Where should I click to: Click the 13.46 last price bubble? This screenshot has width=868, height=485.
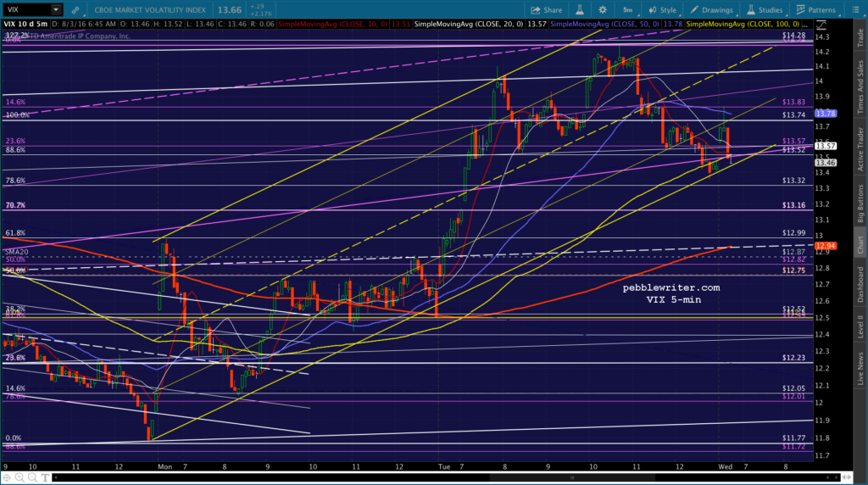point(826,163)
